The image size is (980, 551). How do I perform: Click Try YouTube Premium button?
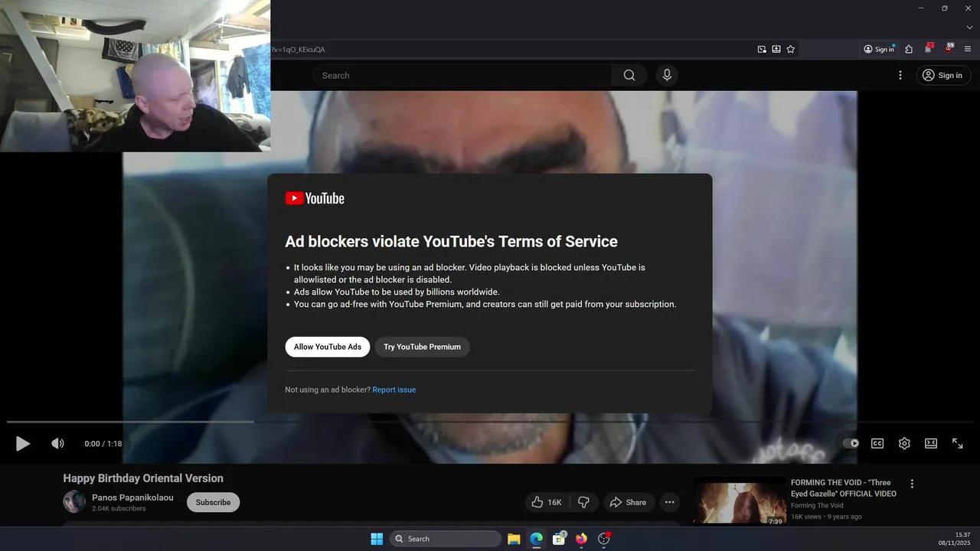[x=422, y=347]
